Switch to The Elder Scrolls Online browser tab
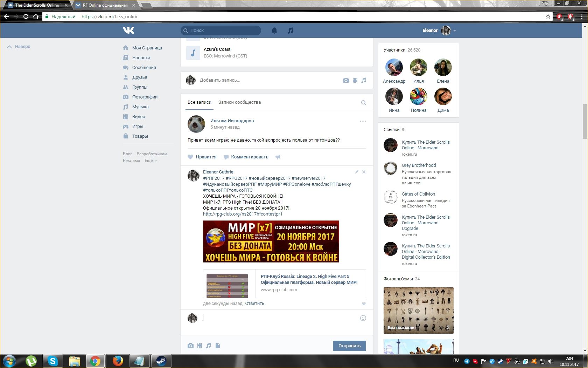The image size is (588, 368). click(37, 5)
